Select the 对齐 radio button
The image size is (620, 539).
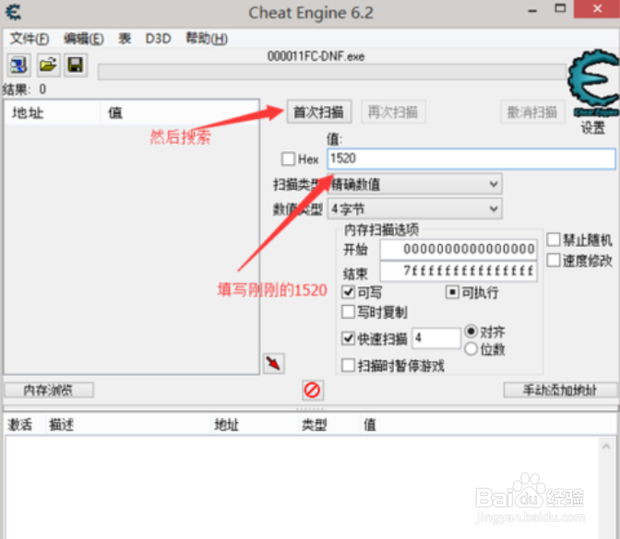[x=471, y=331]
